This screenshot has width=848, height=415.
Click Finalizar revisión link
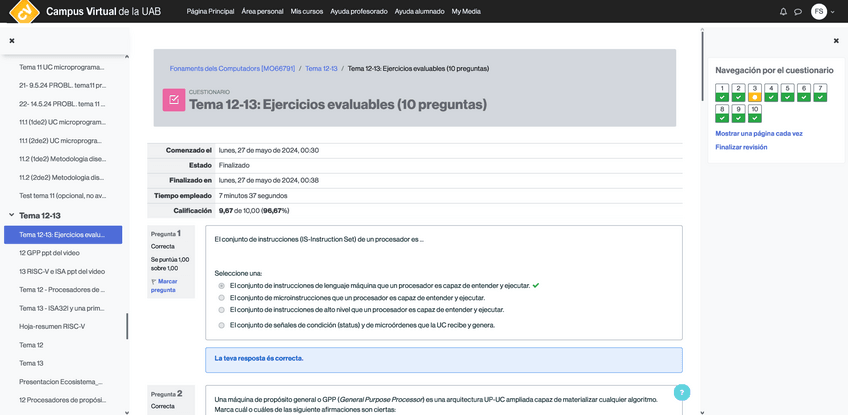tap(741, 147)
